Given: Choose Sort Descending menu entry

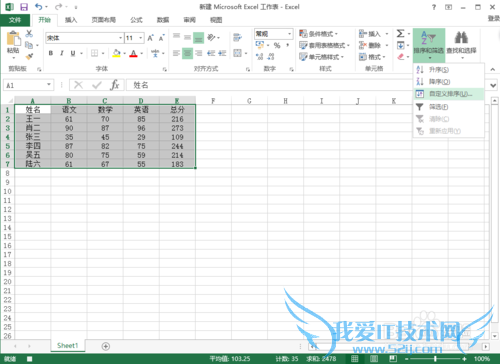Looking at the screenshot, I should [449, 82].
